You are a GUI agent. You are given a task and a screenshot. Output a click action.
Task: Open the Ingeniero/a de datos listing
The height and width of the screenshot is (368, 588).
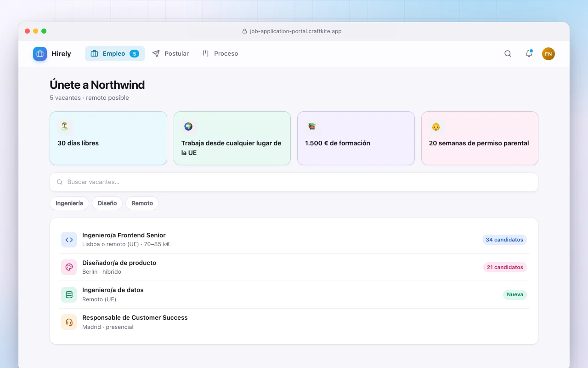[294, 295]
